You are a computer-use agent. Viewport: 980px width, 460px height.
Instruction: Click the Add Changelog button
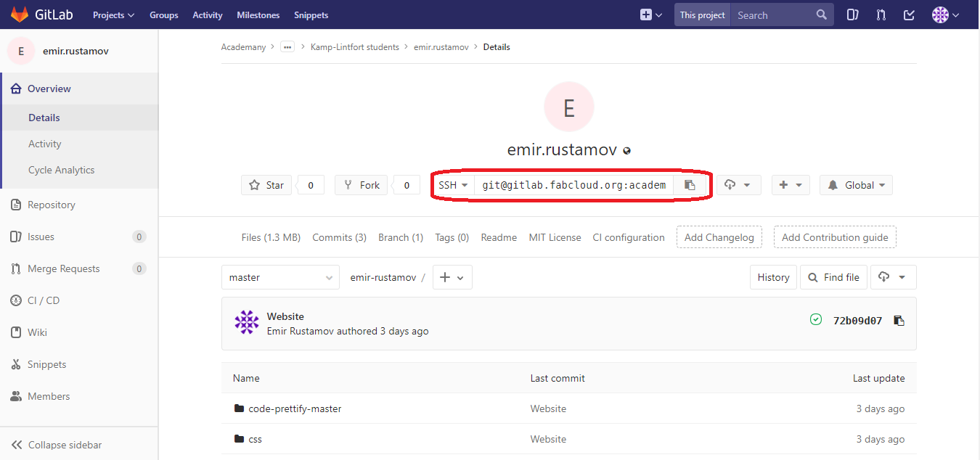tap(719, 237)
